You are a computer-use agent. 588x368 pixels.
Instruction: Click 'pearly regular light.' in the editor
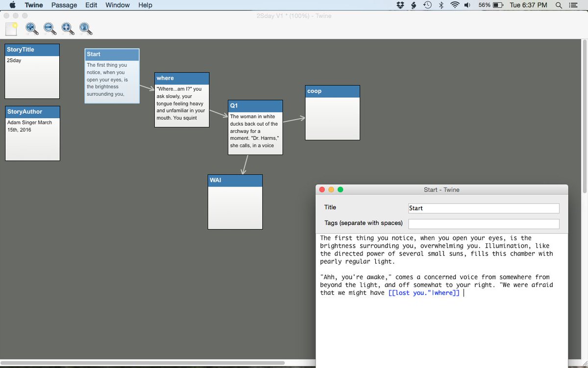tap(357, 262)
